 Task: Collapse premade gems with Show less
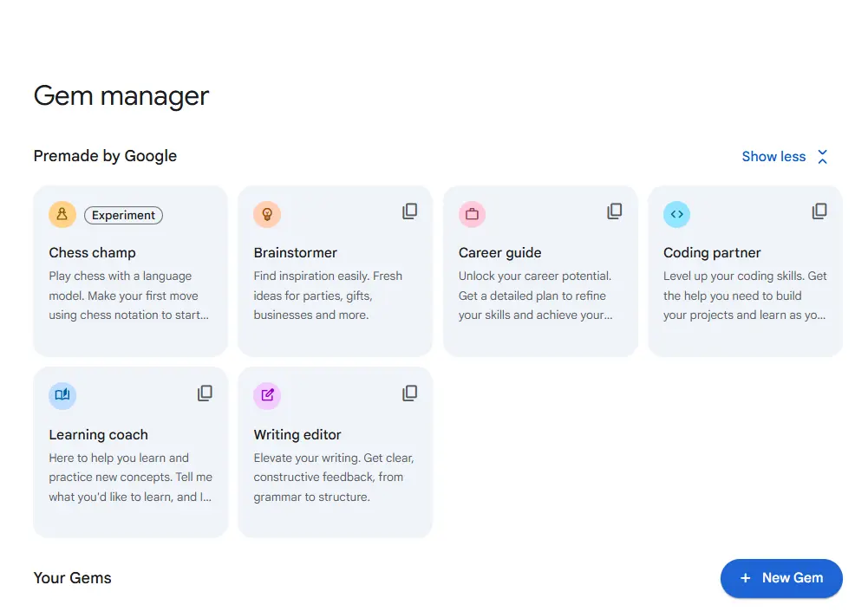(x=773, y=157)
